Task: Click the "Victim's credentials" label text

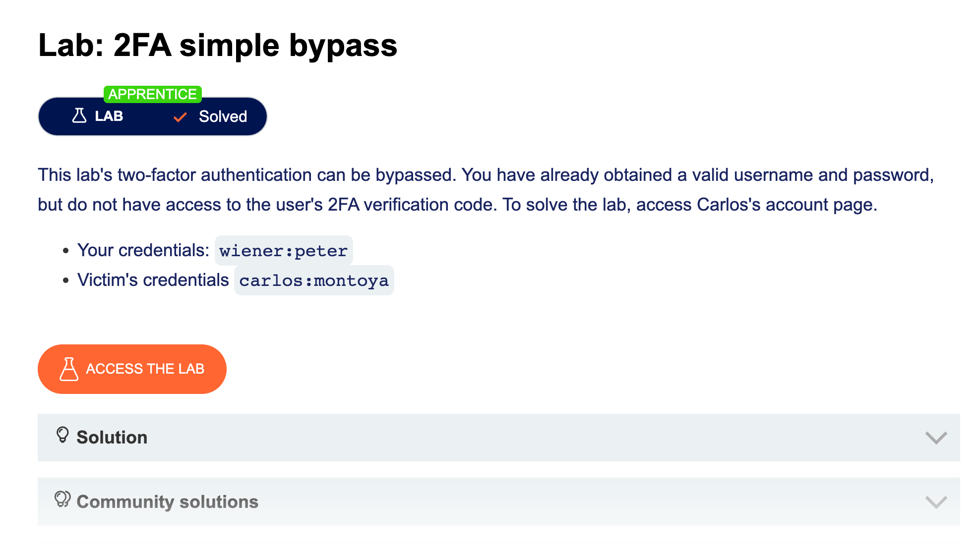Action: [x=153, y=280]
